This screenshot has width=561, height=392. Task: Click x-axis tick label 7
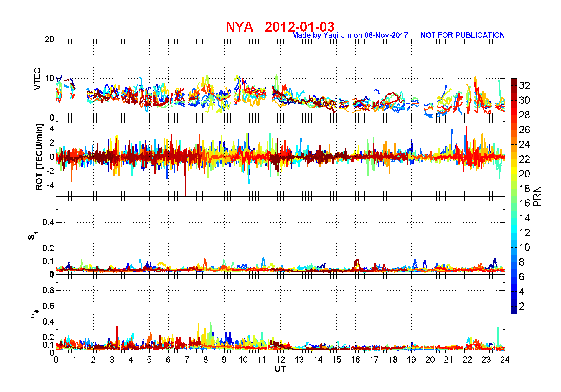point(187,360)
